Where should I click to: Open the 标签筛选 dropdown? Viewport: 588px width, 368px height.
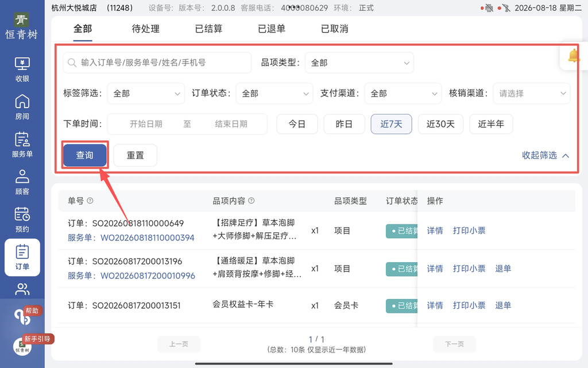146,94
